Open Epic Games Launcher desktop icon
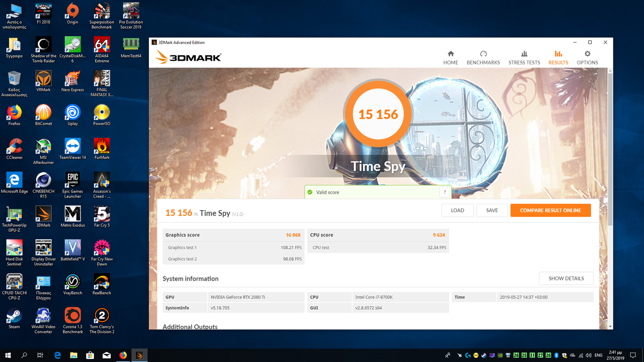The height and width of the screenshot is (362, 644). [x=72, y=185]
